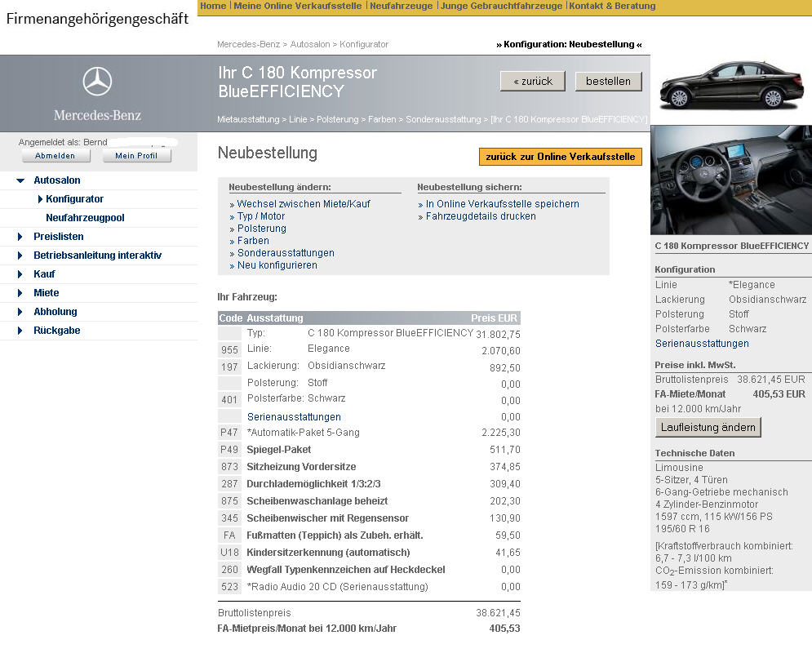Log out using the Abmelden button

click(x=55, y=156)
